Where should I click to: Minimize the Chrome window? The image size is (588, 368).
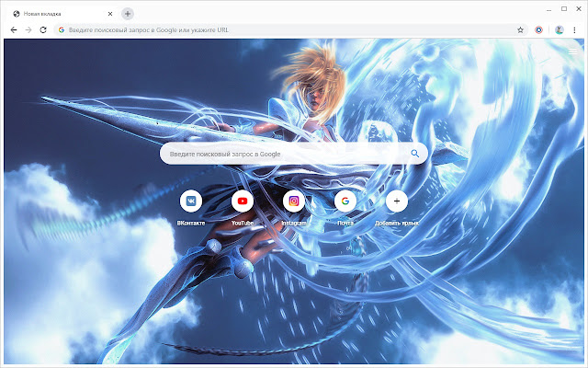pyautogui.click(x=549, y=9)
